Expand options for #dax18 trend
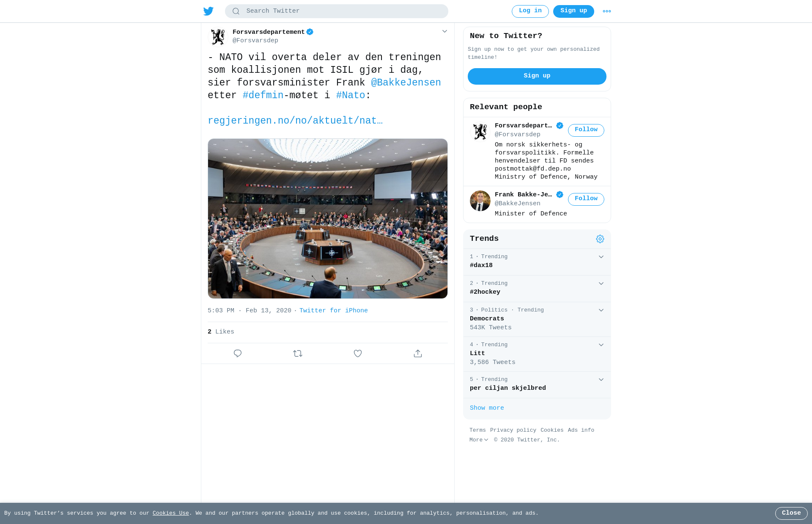The image size is (812, 524). (601, 257)
